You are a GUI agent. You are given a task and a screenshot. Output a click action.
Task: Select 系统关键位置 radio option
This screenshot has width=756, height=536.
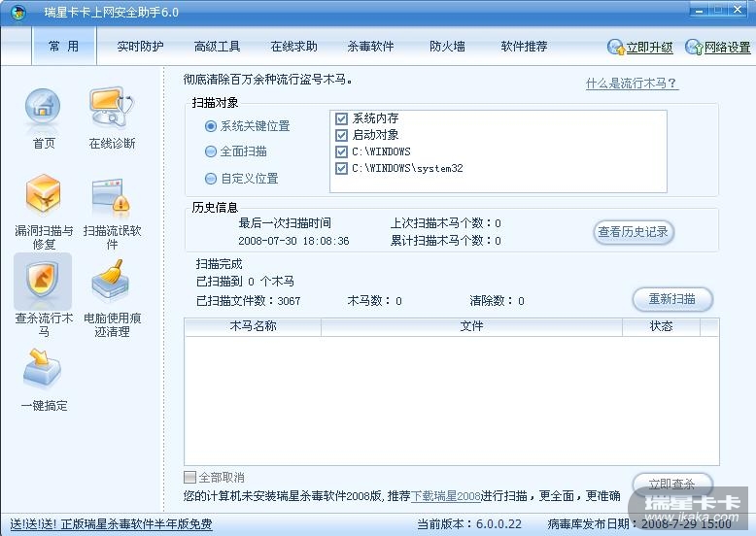coord(210,126)
